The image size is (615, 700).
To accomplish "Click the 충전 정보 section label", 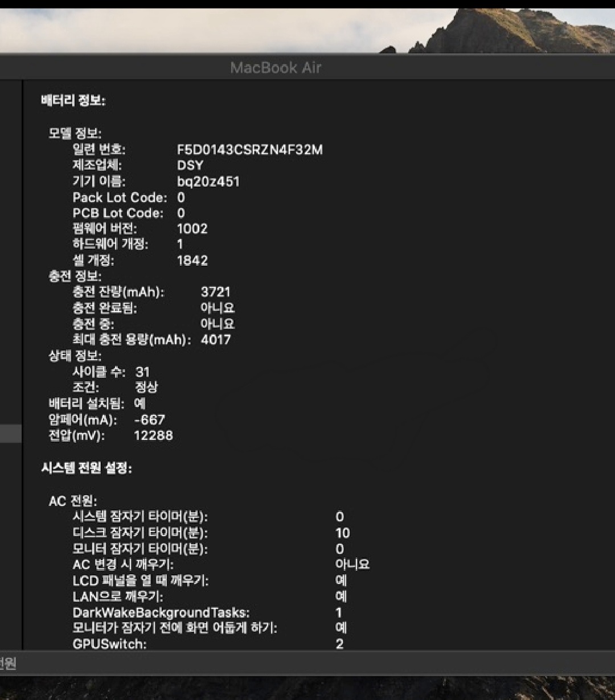I will click(x=75, y=277).
